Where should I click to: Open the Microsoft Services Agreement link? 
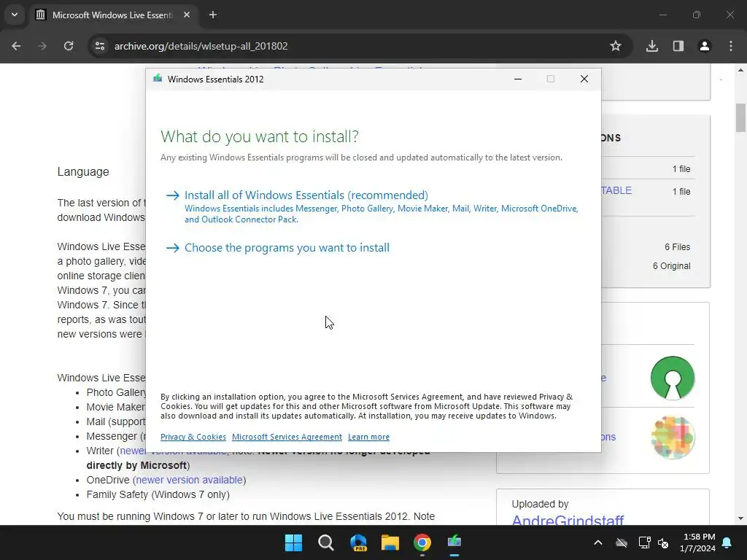pos(287,437)
